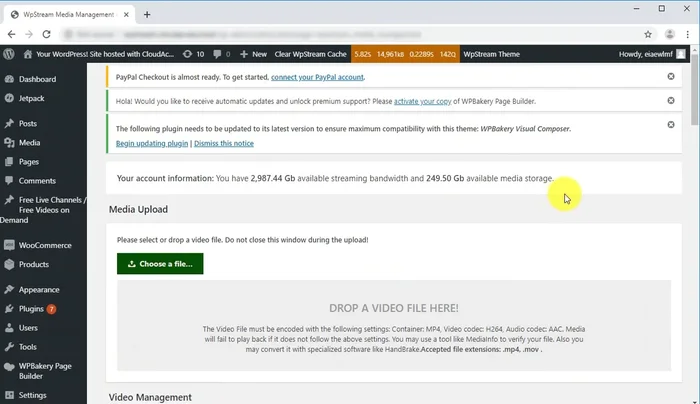Click the Choose a file button
The width and height of the screenshot is (700, 404).
(160, 264)
